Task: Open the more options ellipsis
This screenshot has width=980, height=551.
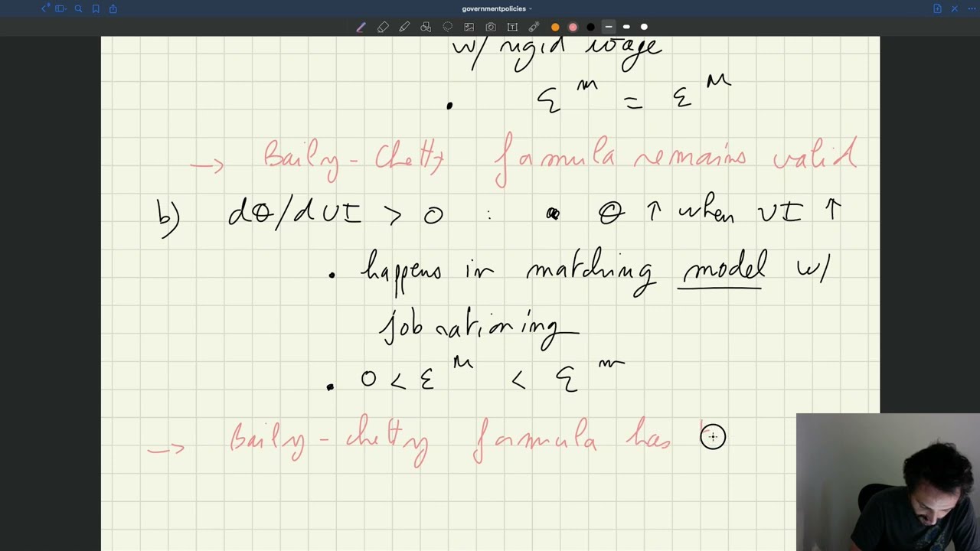Action: pos(971,8)
